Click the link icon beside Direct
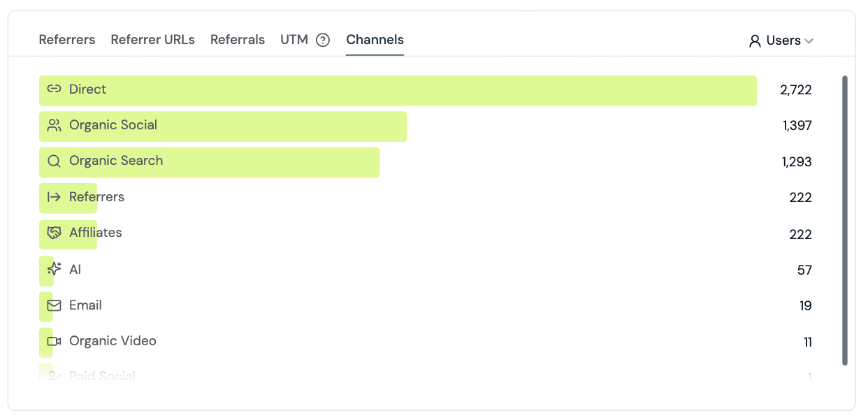The height and width of the screenshot is (420, 868). pyautogui.click(x=54, y=89)
